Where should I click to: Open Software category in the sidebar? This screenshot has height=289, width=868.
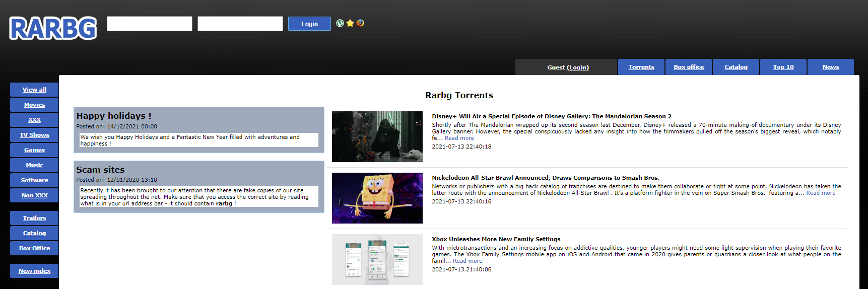pyautogui.click(x=34, y=180)
